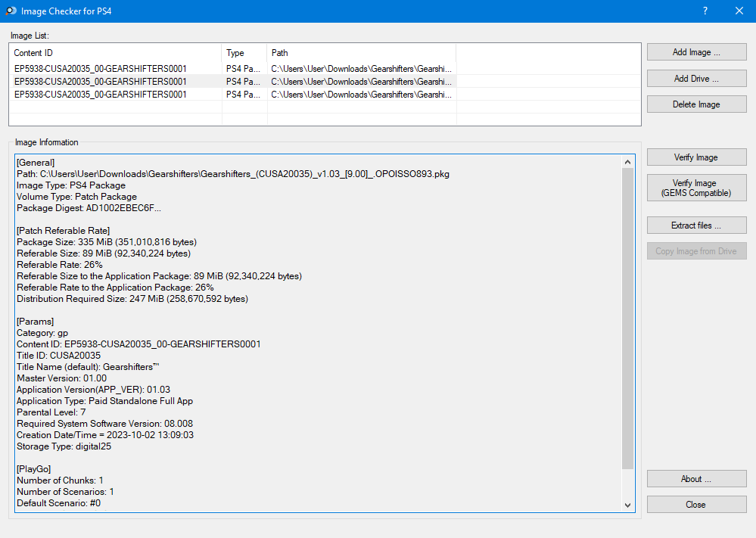Click the Add Image ... button
This screenshot has height=538, width=756.
tap(697, 52)
